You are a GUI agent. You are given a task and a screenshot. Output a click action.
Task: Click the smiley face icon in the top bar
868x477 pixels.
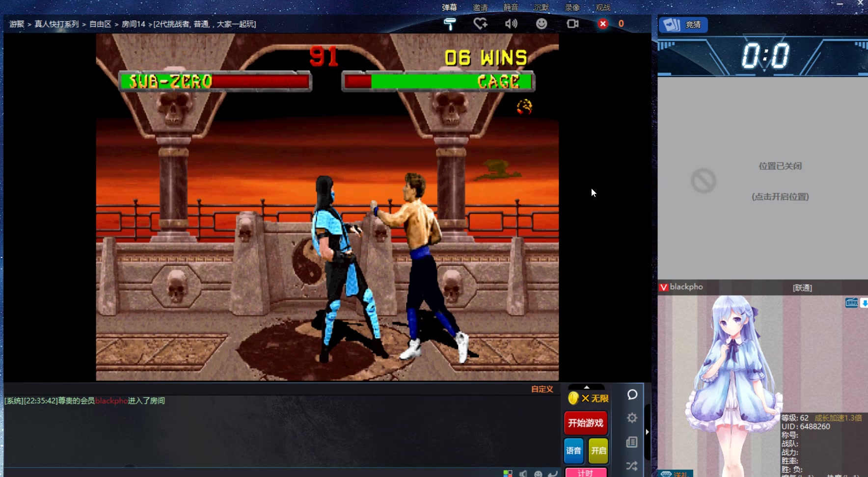tap(542, 24)
